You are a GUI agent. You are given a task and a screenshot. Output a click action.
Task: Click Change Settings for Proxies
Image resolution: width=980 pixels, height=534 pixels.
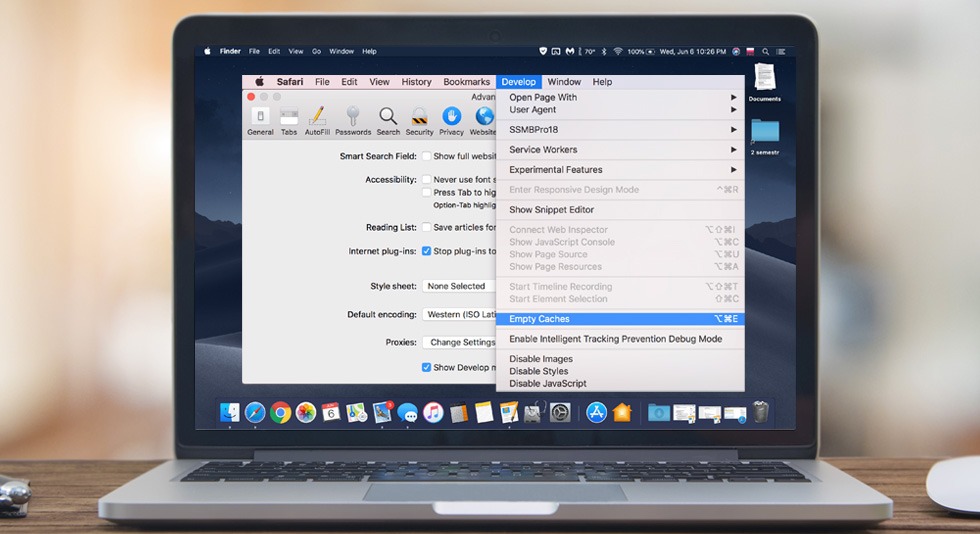[x=459, y=342]
